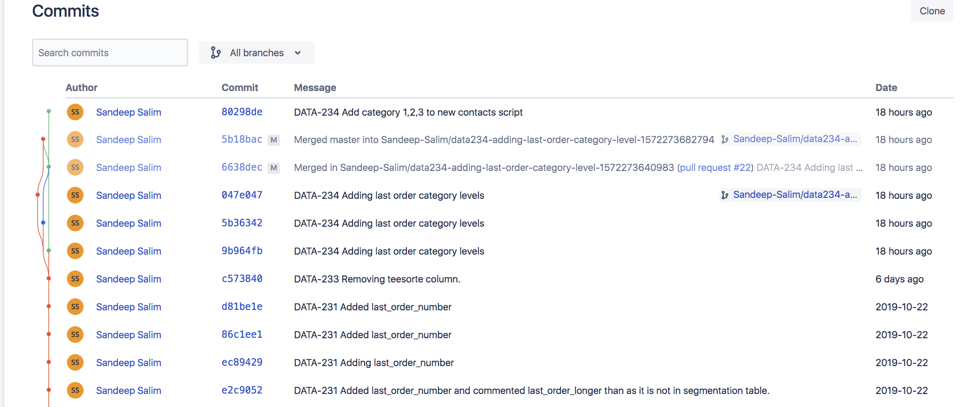Click the Date column header

tap(886, 87)
